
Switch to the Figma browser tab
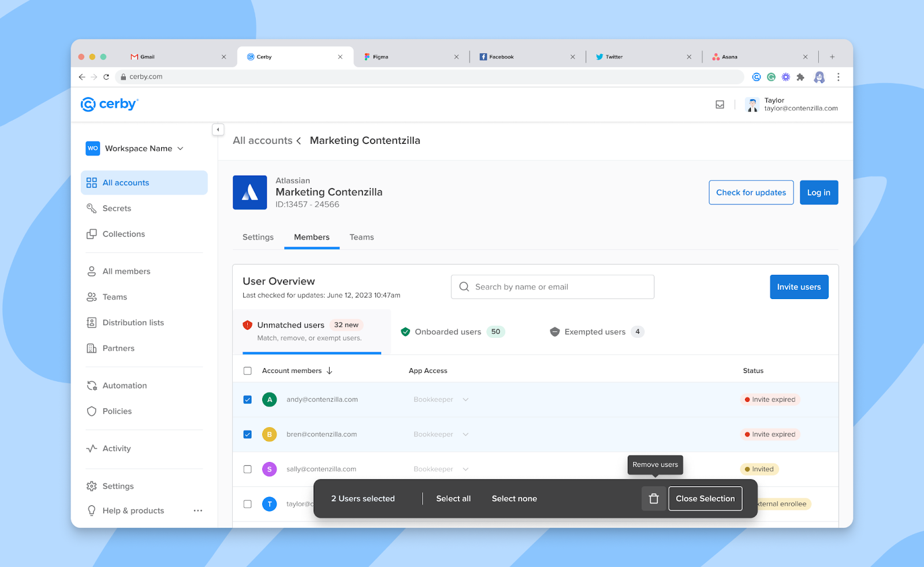click(x=411, y=57)
